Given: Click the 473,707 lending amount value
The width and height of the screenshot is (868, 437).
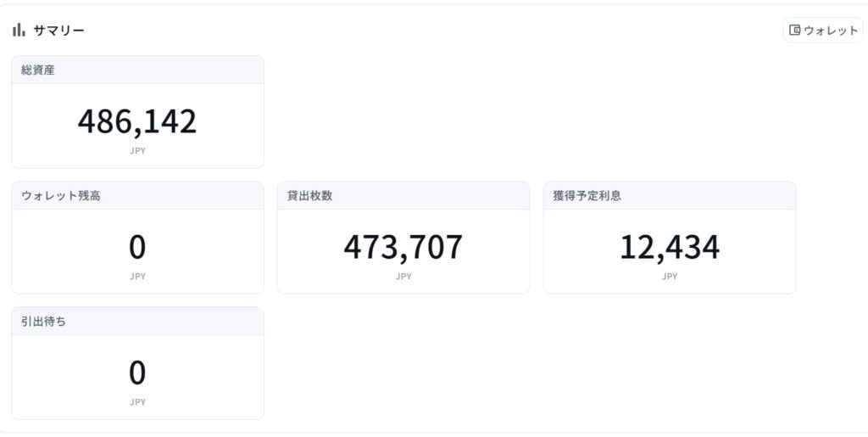Looking at the screenshot, I should pyautogui.click(x=403, y=248).
